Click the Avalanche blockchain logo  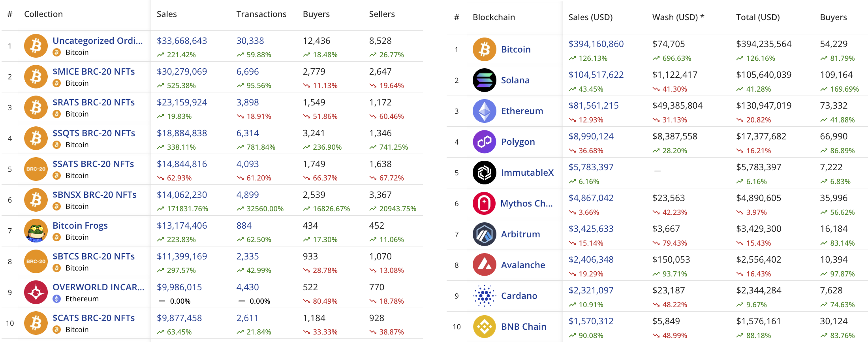pyautogui.click(x=484, y=265)
